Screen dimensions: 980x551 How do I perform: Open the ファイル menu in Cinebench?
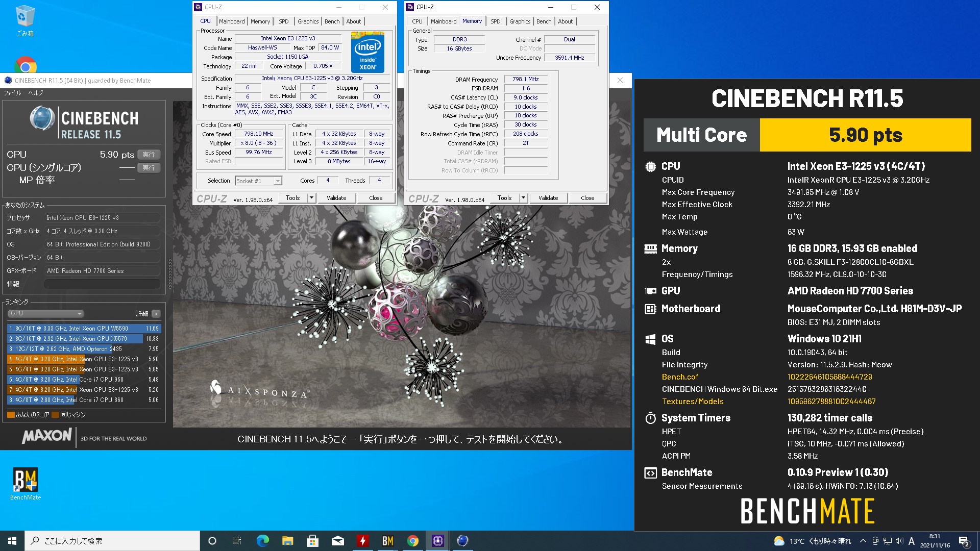point(12,93)
